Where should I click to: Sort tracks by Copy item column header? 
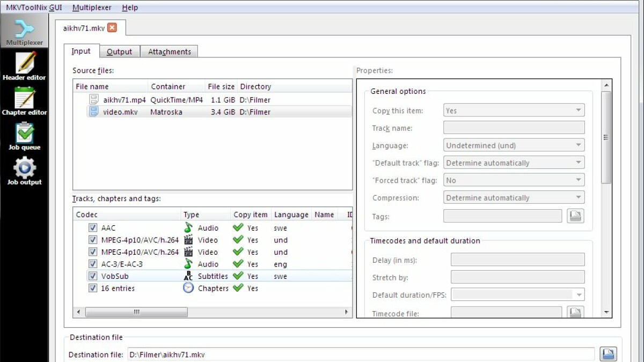(x=251, y=215)
